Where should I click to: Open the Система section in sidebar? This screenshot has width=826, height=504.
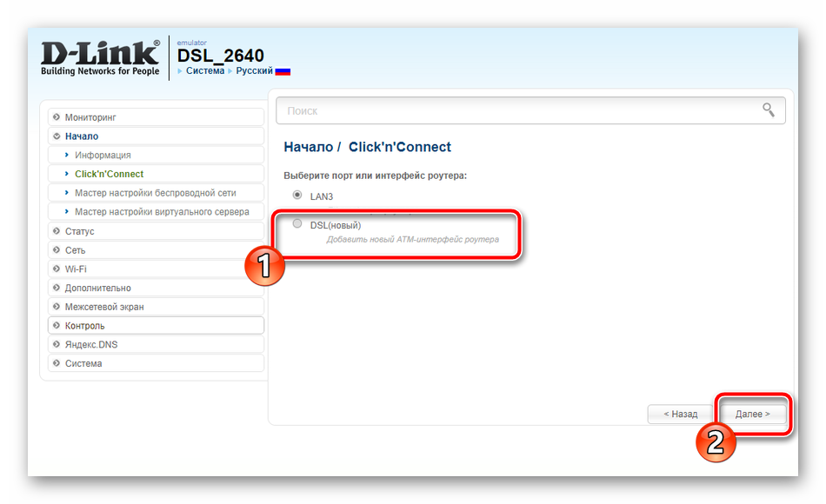tap(156, 363)
